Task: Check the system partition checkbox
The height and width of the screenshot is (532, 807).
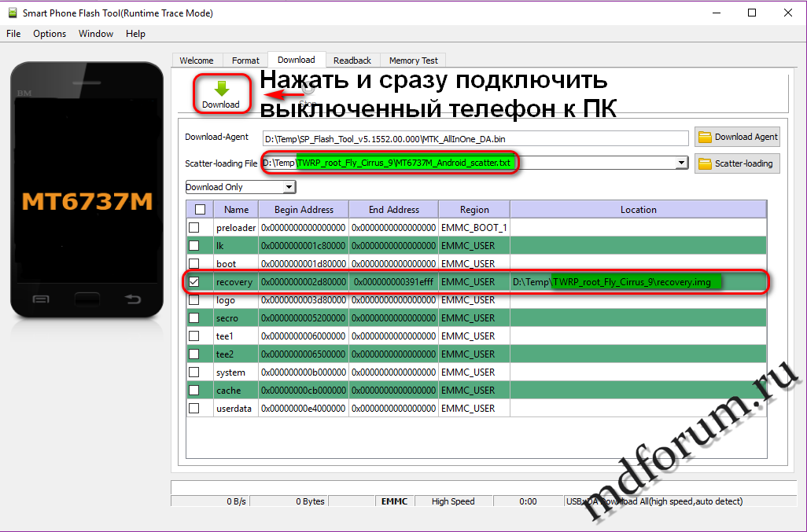Action: tap(194, 372)
